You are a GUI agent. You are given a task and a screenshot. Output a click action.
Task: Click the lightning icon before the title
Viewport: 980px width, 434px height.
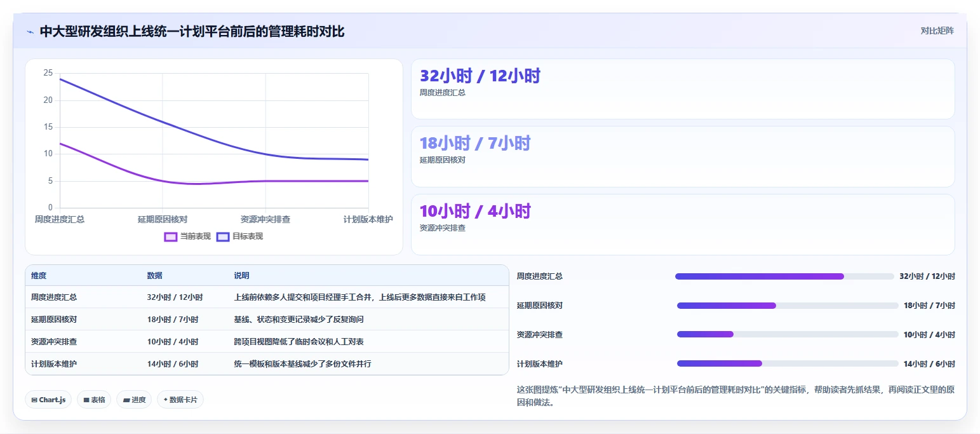click(x=30, y=32)
